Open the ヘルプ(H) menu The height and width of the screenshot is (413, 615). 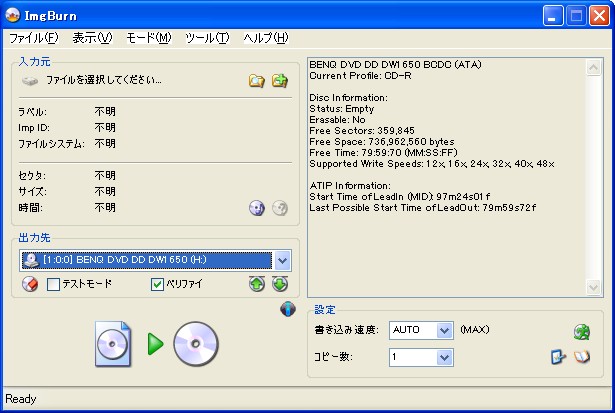[266, 38]
